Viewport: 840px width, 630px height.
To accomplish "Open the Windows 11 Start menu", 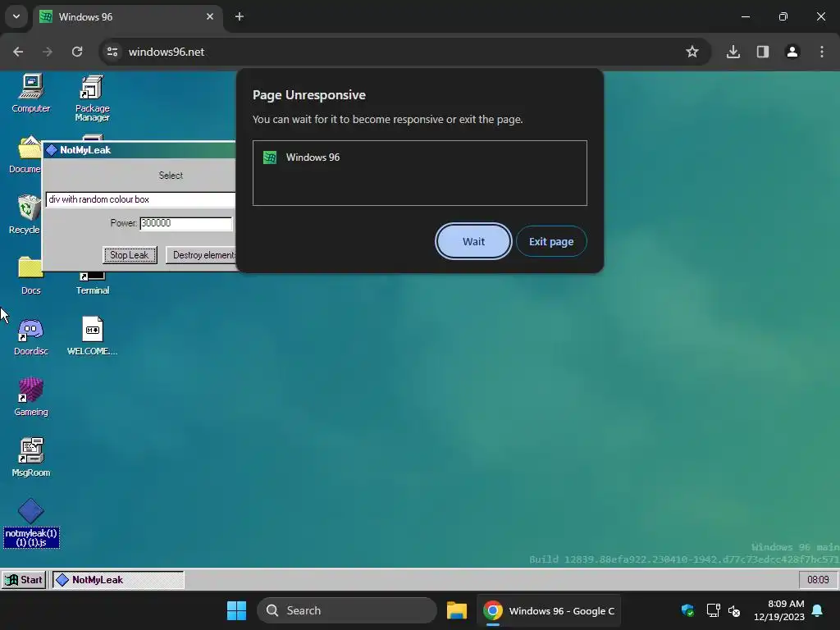I will [x=236, y=610].
